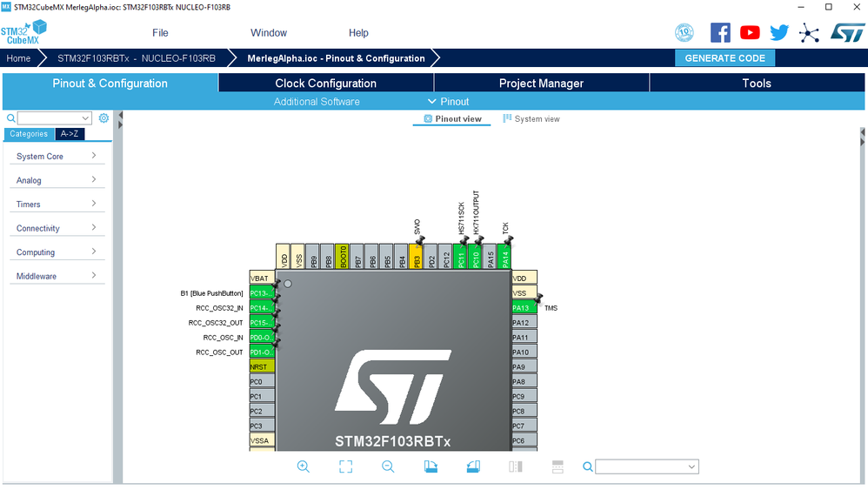This screenshot has width=868, height=490.
Task: Select pin PB3 labeled SWO
Action: click(x=416, y=257)
